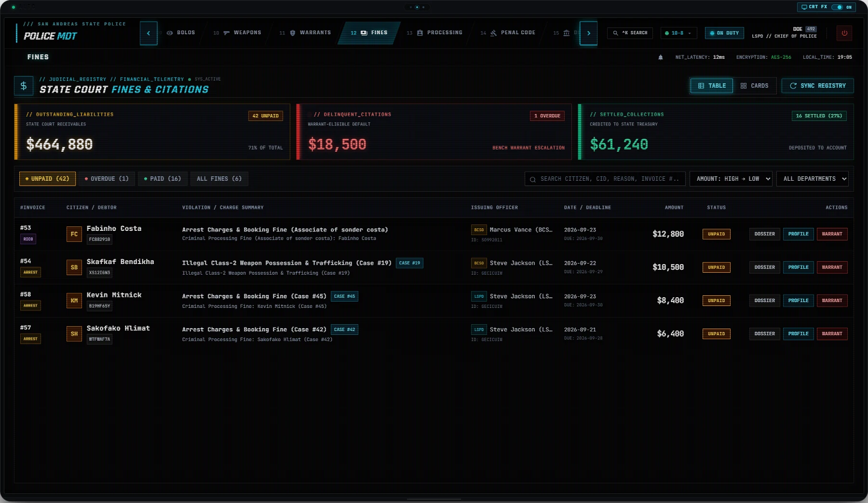Toggle the ON DUTY status button
Image resolution: width=868 pixels, height=503 pixels.
[x=724, y=33]
